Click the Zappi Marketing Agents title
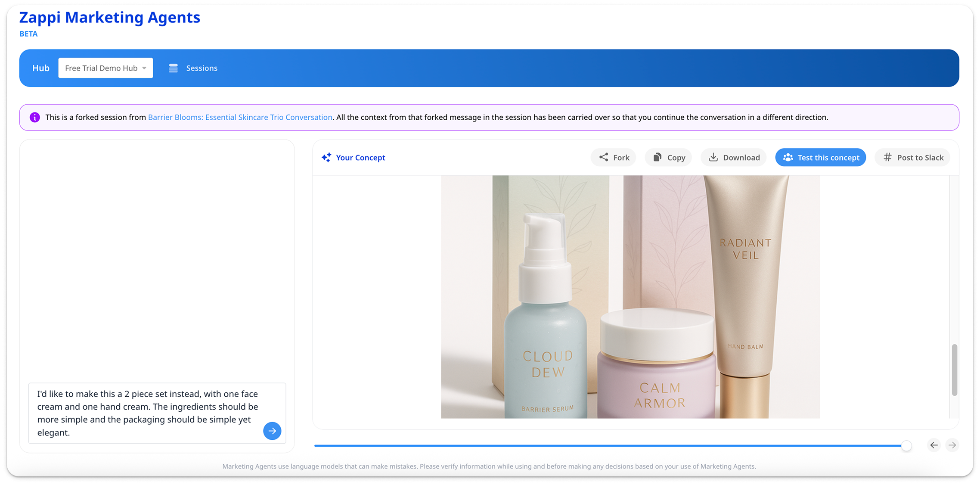The width and height of the screenshot is (980, 485). 110,17
